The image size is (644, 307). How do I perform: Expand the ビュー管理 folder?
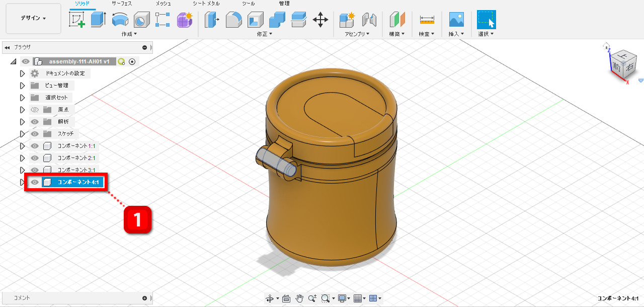[x=22, y=86]
